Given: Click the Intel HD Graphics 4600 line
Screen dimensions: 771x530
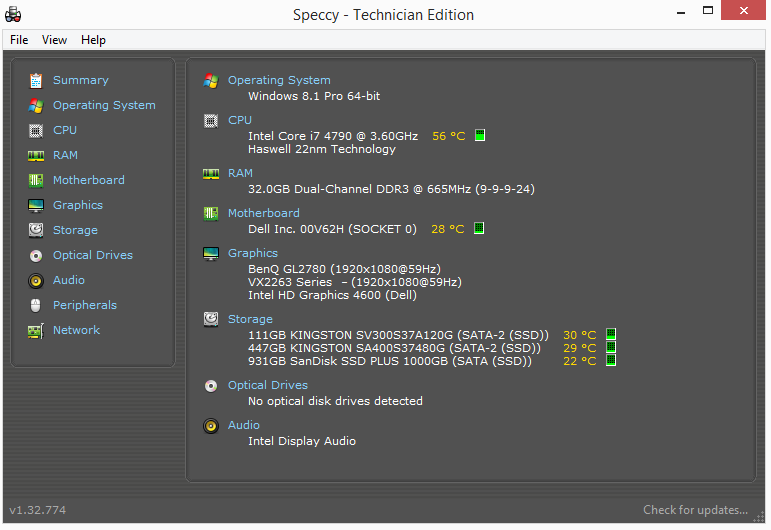Looking at the screenshot, I should pyautogui.click(x=332, y=295).
